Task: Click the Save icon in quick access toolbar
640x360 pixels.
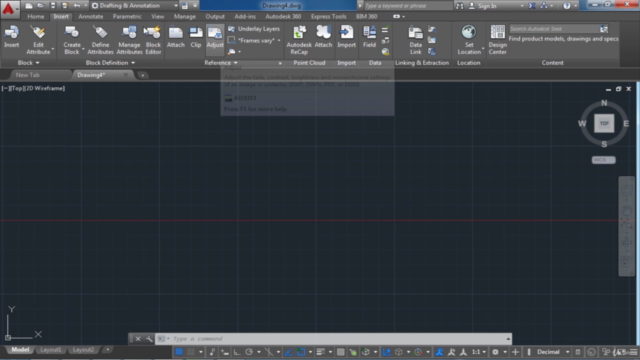Action: tap(53, 6)
